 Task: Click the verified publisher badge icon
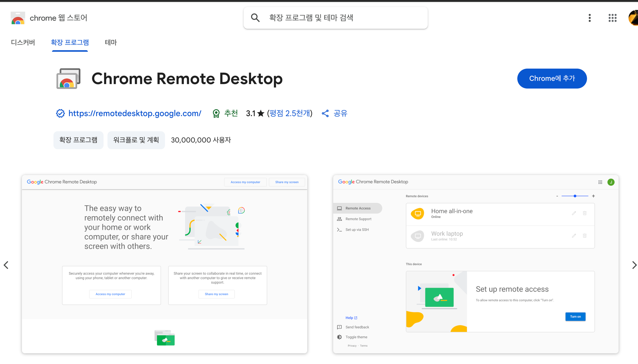[60, 113]
